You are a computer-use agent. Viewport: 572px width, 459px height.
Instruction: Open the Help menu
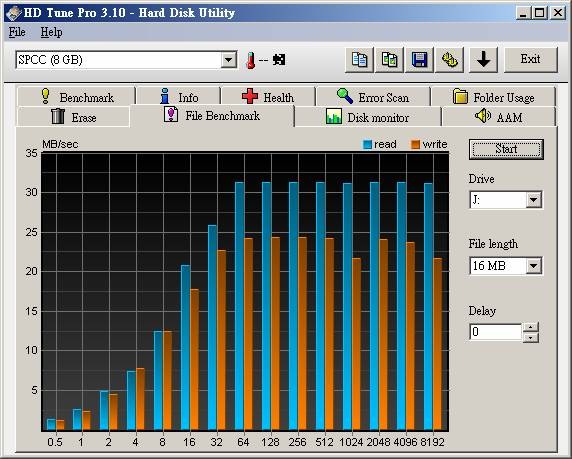point(51,32)
